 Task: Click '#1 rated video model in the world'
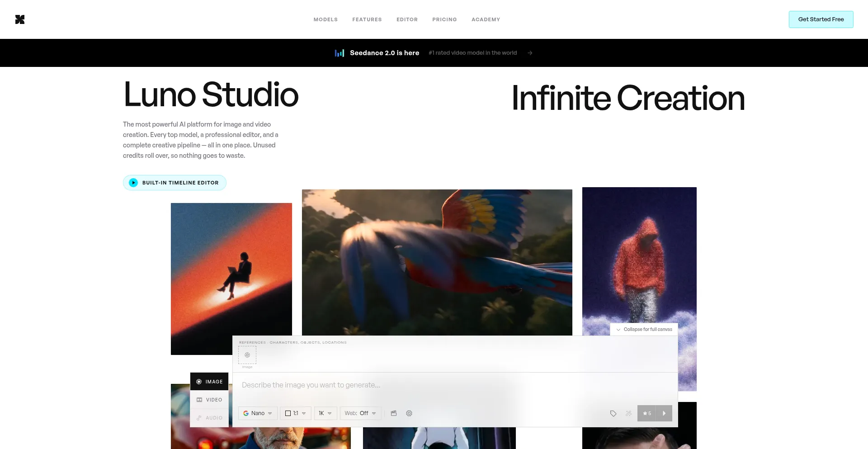(473, 53)
